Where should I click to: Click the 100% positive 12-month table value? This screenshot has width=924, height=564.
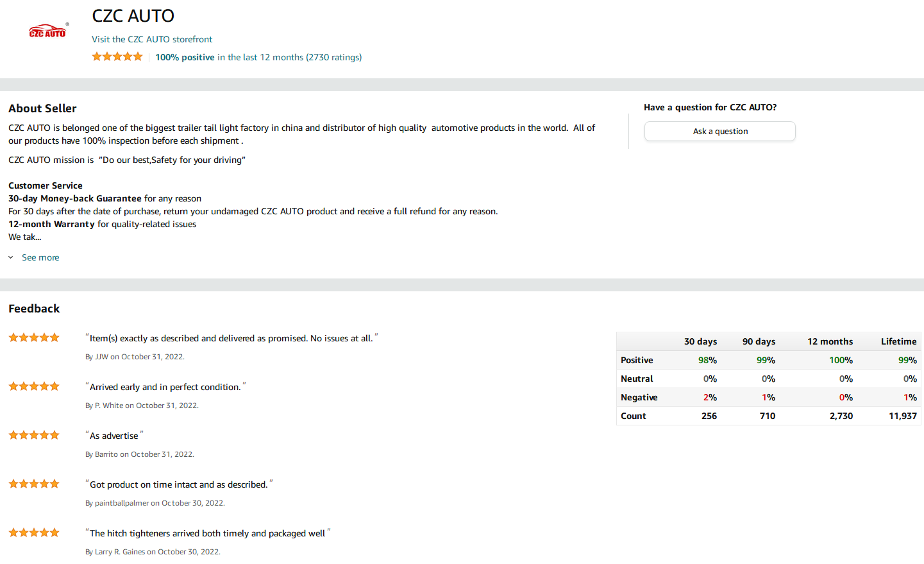coord(841,360)
